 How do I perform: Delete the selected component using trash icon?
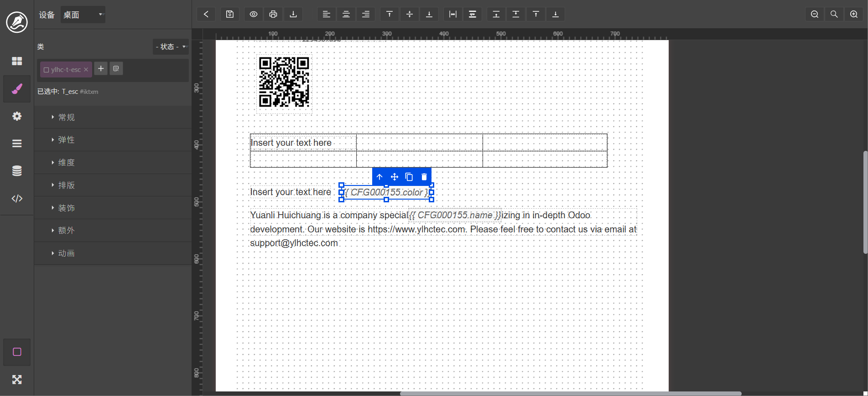tap(424, 177)
